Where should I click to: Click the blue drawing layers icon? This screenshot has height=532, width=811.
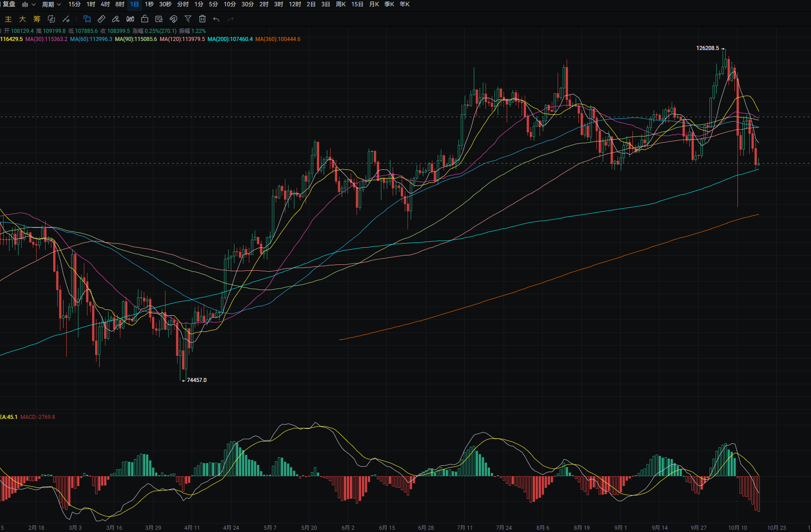tap(87, 19)
